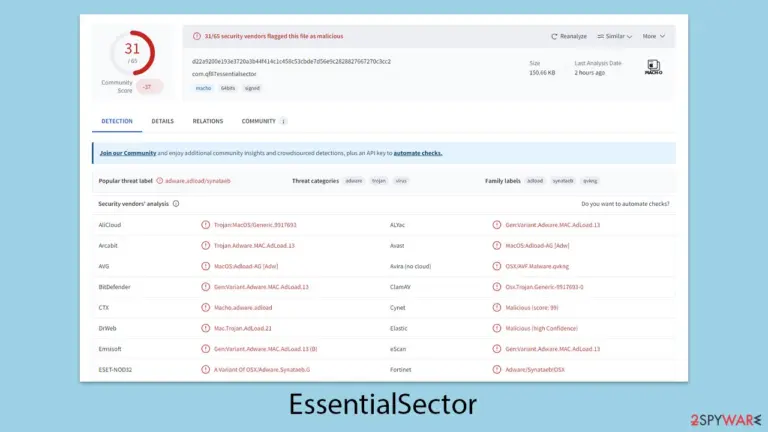This screenshot has width=768, height=432.
Task: Click the Adware/Synataeb!OSX result
Action: (x=535, y=370)
